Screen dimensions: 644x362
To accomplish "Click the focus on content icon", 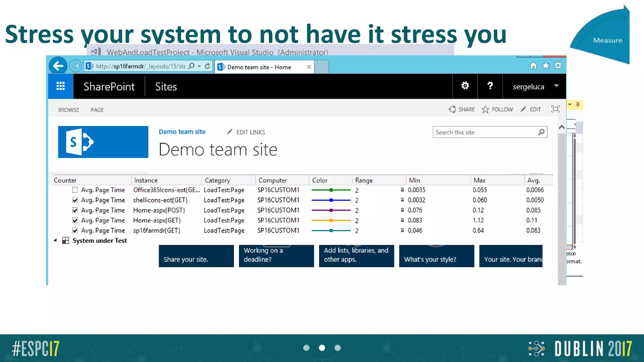I will pyautogui.click(x=555, y=109).
